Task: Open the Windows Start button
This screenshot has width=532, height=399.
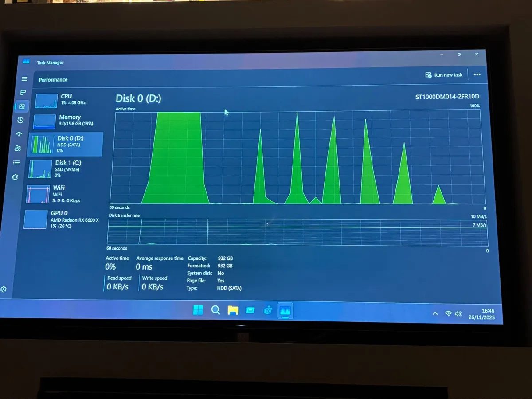Action: [198, 310]
